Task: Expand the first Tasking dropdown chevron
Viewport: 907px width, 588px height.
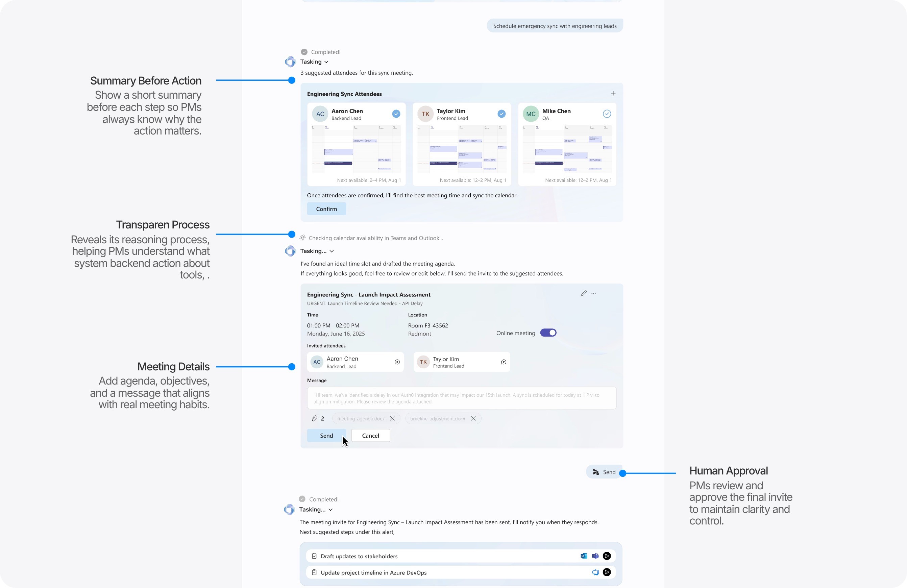Action: point(326,62)
